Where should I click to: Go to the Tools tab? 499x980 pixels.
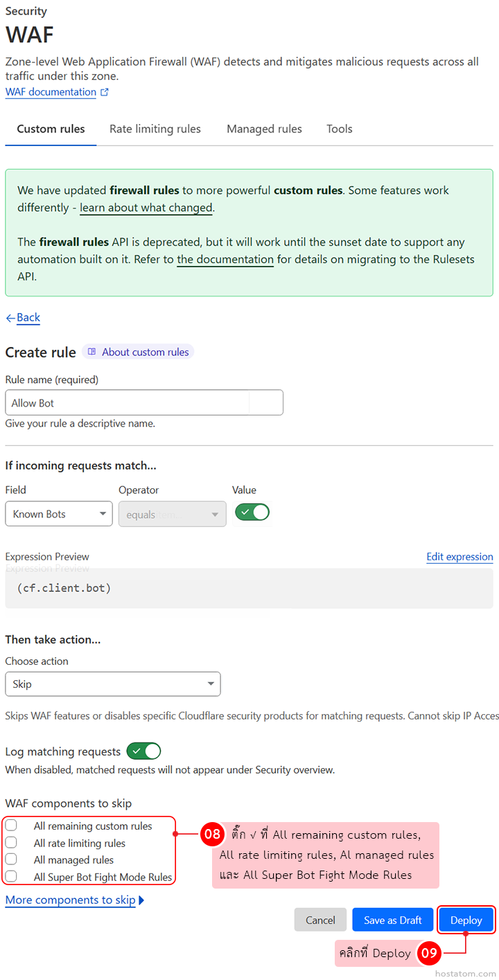[340, 129]
